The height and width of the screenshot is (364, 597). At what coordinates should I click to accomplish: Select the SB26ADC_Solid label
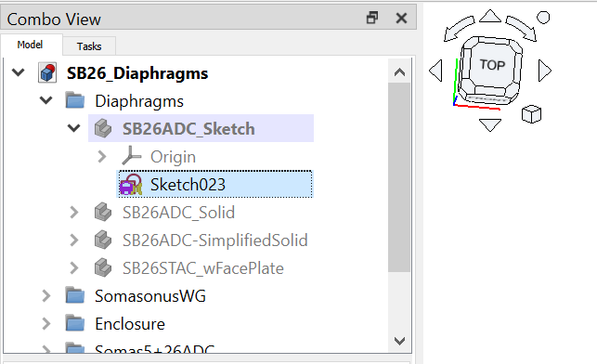178,213
